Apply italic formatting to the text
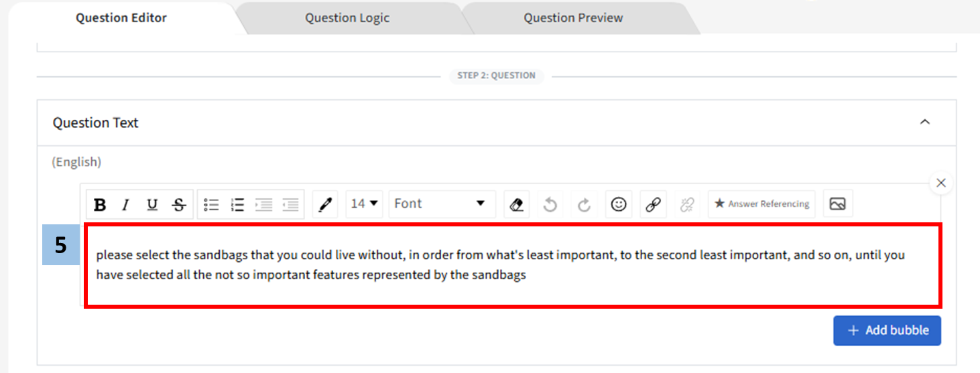This screenshot has width=980, height=373. 125,204
